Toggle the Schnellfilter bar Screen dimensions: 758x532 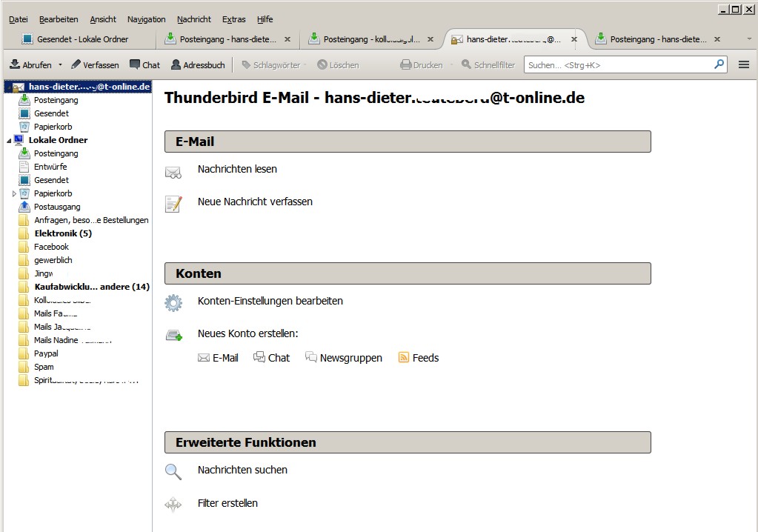pos(488,64)
